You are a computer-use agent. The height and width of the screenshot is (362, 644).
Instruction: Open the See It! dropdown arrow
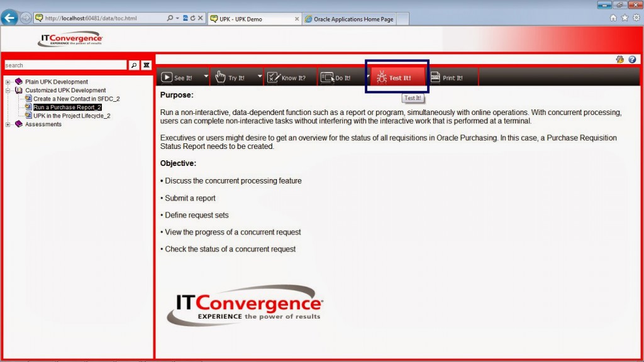(206, 76)
